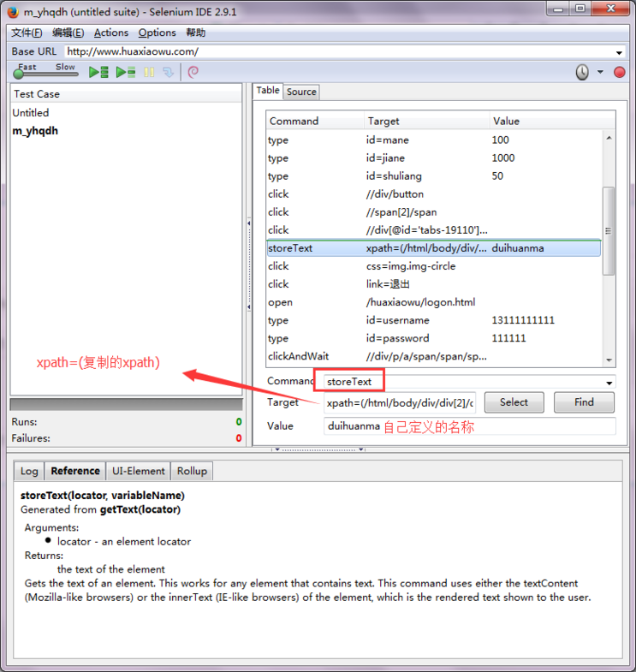The width and height of the screenshot is (636, 672).
Task: Open the Rollup tab
Action: 192,471
